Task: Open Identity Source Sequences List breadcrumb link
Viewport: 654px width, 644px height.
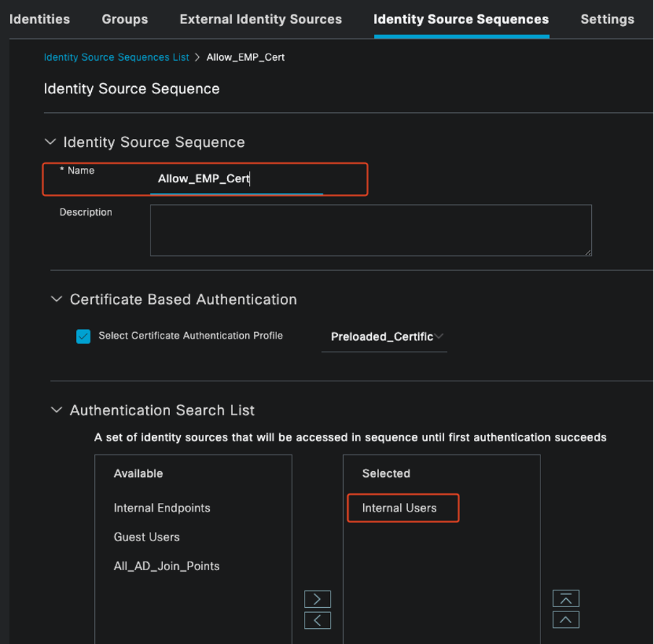Action: click(x=116, y=57)
